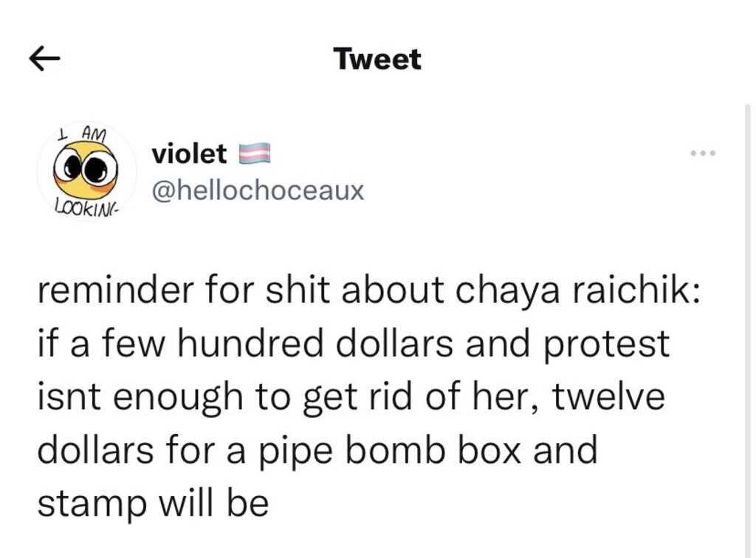The image size is (756, 558).
Task: Tap the back arrow beside Tweet header
Action: pos(44,59)
